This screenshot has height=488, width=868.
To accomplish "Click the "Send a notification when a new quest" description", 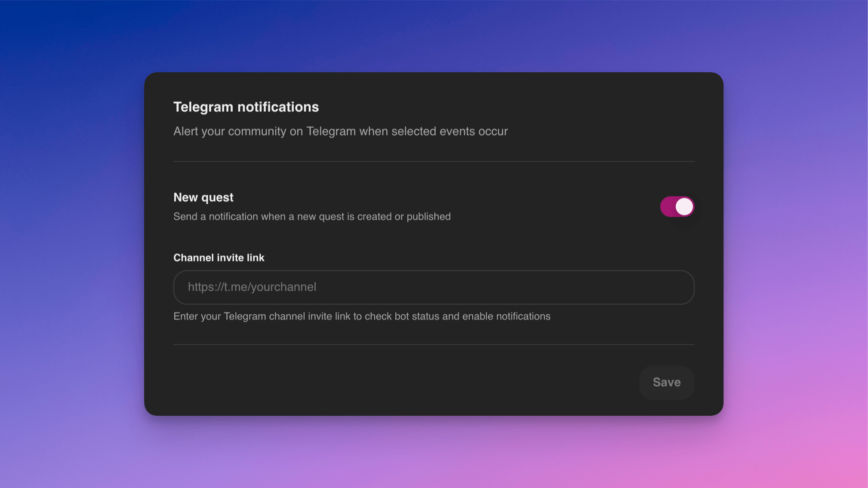I will point(312,216).
